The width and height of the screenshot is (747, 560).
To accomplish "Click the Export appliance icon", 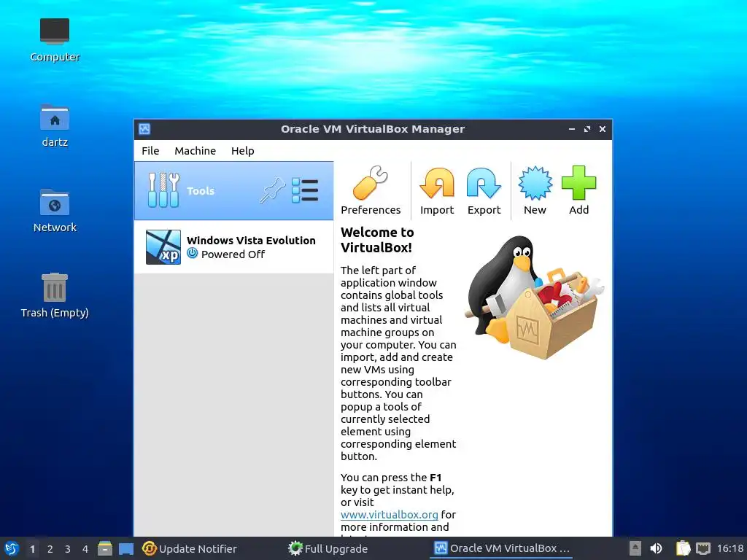I will coord(484,190).
